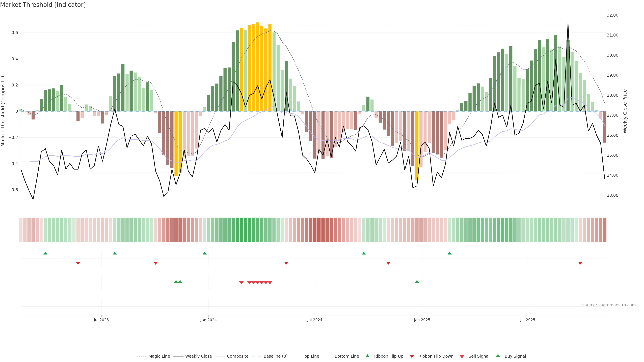Click the last red ribbon flip down marker
This screenshot has width=644, height=362.
(x=580, y=263)
